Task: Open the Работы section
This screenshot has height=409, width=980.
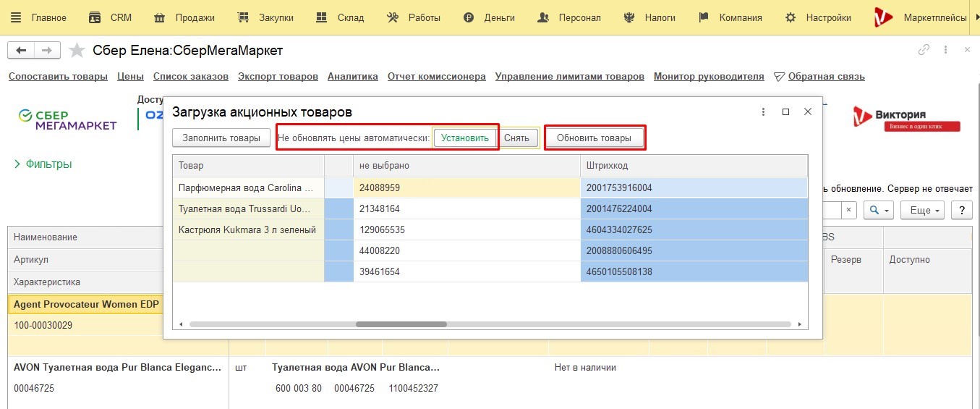Action: (414, 17)
